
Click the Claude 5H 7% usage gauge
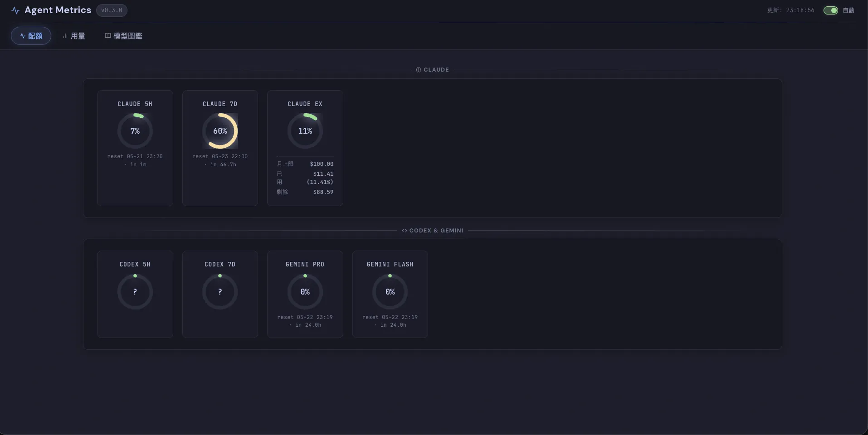[135, 131]
